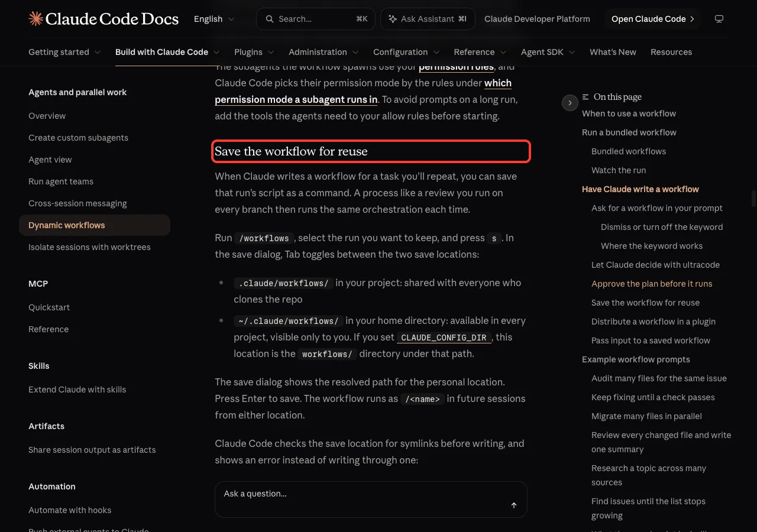
Task: Open MCP Quickstart page
Action: coord(49,307)
